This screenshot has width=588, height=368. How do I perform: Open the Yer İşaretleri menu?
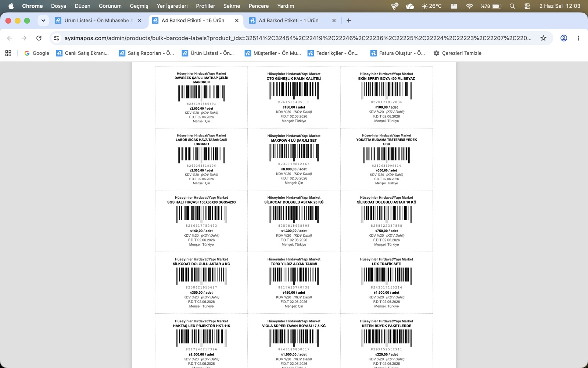coord(172,6)
